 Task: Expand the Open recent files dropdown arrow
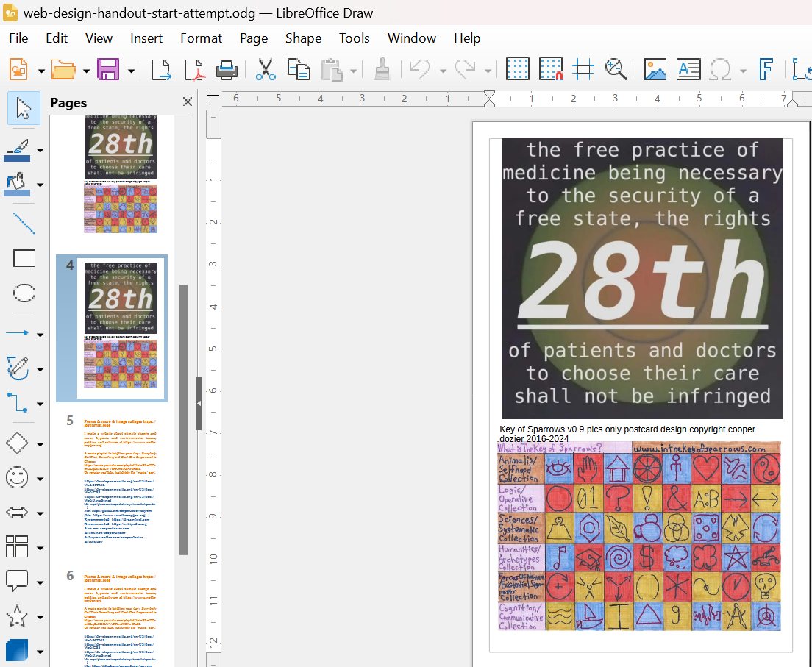[x=86, y=71]
